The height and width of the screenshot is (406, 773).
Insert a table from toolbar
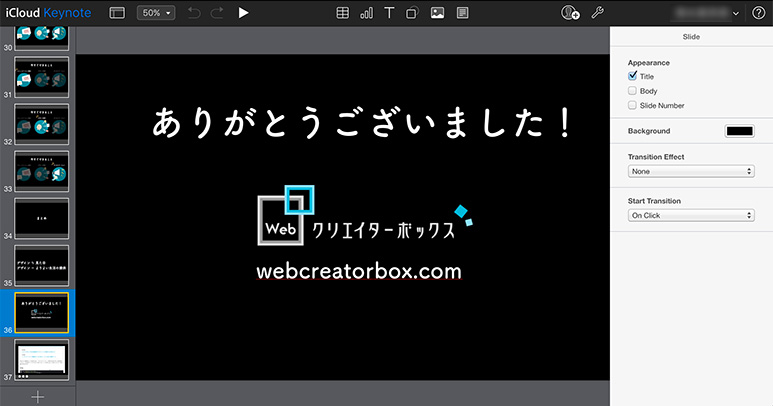pyautogui.click(x=343, y=13)
